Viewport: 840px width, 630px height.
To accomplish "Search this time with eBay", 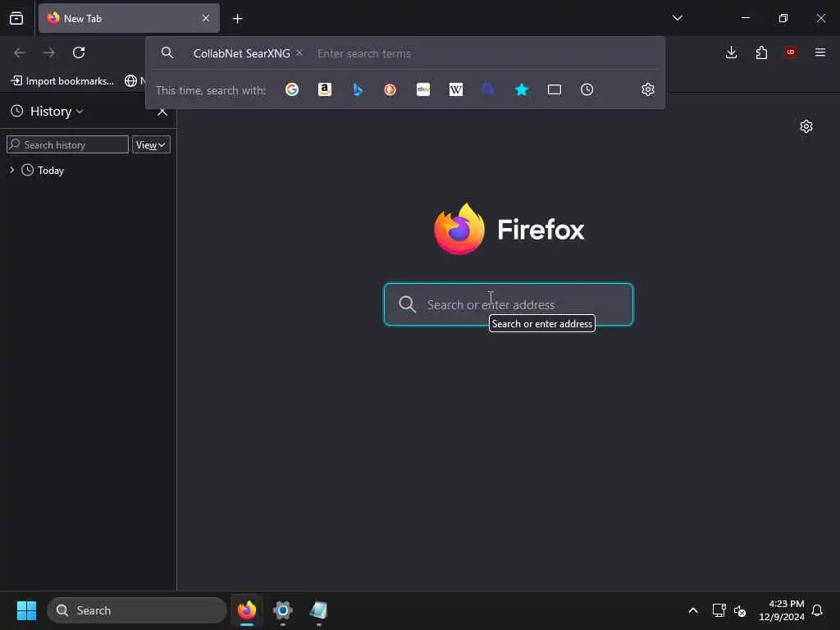I will click(423, 89).
